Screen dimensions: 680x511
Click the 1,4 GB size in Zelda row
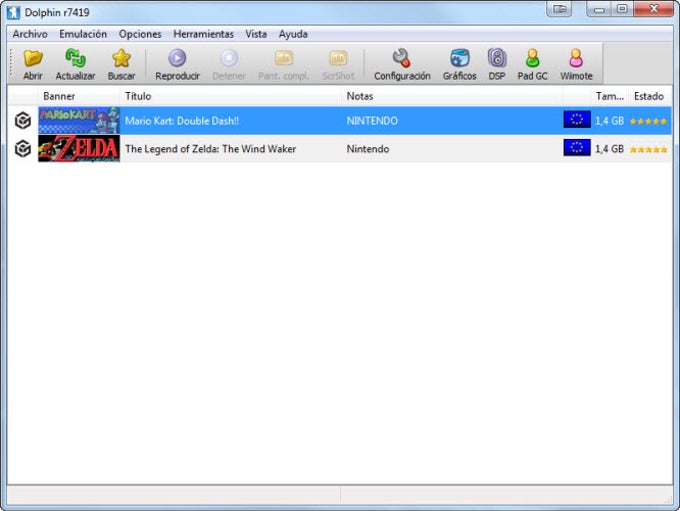pyautogui.click(x=609, y=149)
